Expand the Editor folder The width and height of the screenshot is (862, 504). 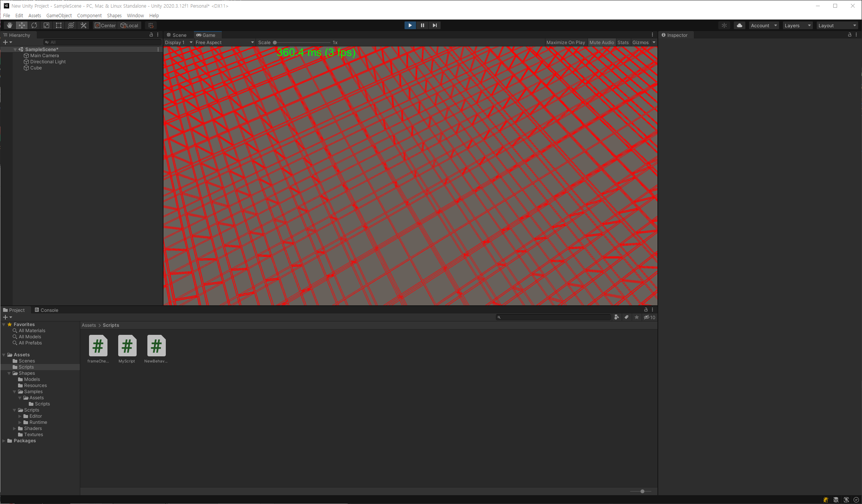tap(20, 416)
